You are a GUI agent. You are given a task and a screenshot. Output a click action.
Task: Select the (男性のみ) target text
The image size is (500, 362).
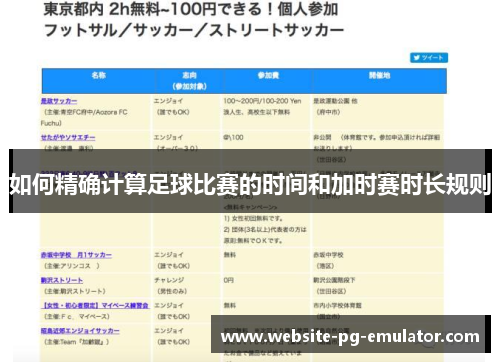click(x=172, y=291)
